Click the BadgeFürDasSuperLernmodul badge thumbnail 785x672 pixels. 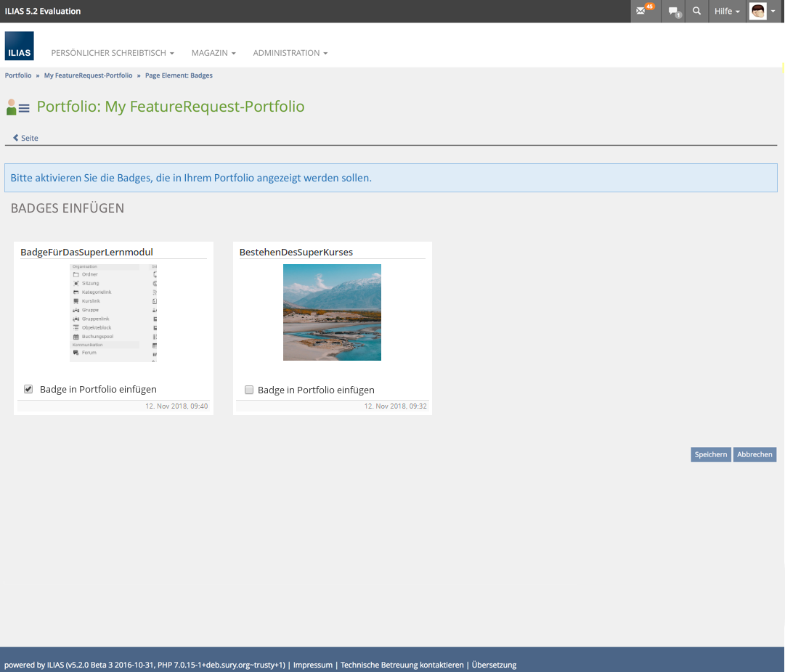tap(113, 312)
